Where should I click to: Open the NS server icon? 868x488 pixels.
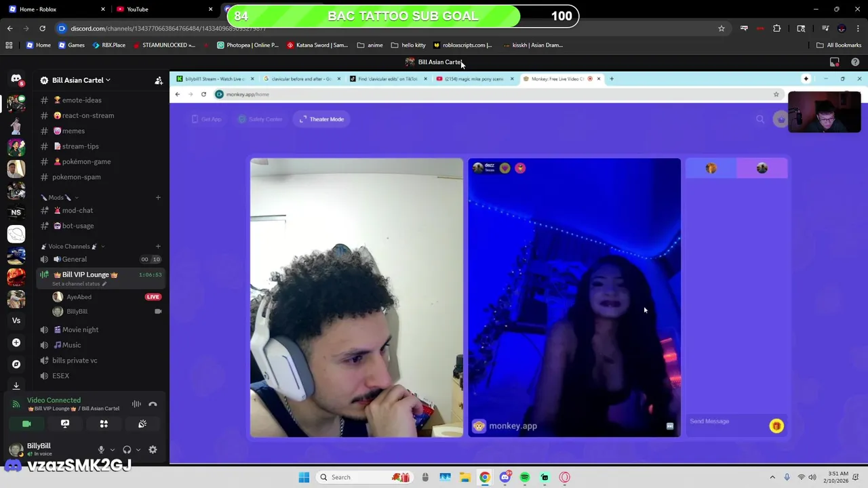pos(16,212)
